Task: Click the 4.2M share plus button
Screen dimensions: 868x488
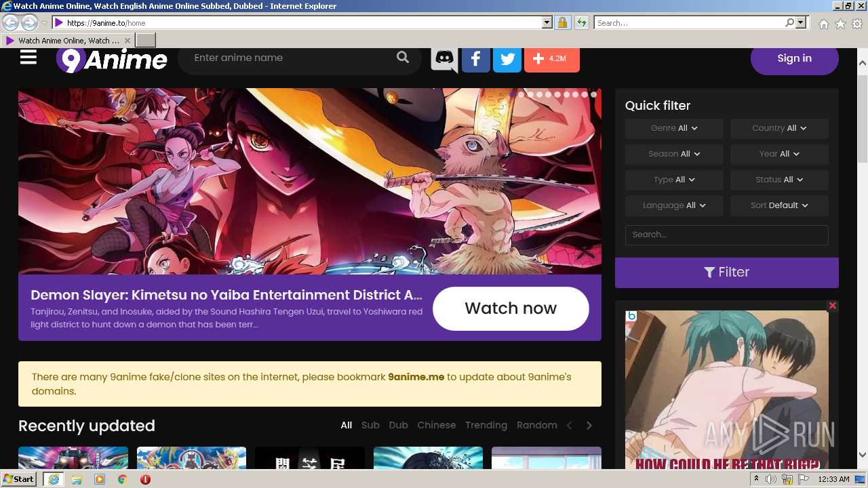Action: (552, 59)
